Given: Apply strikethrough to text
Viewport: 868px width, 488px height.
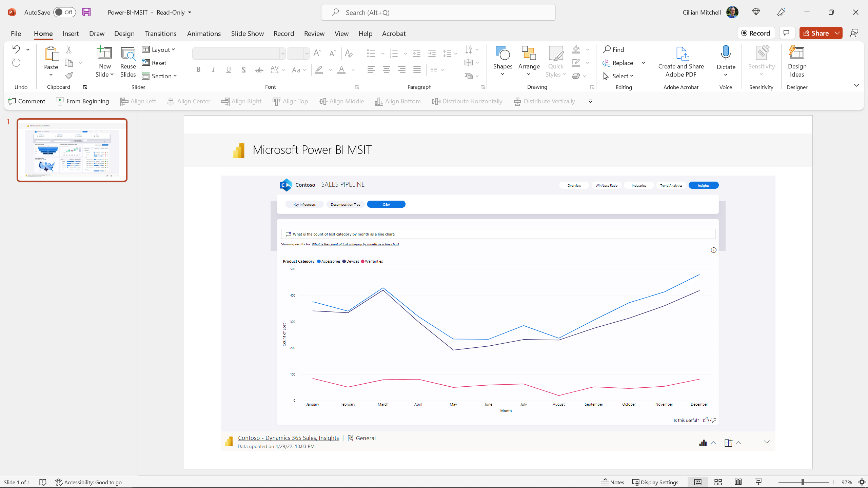Looking at the screenshot, I should 259,70.
